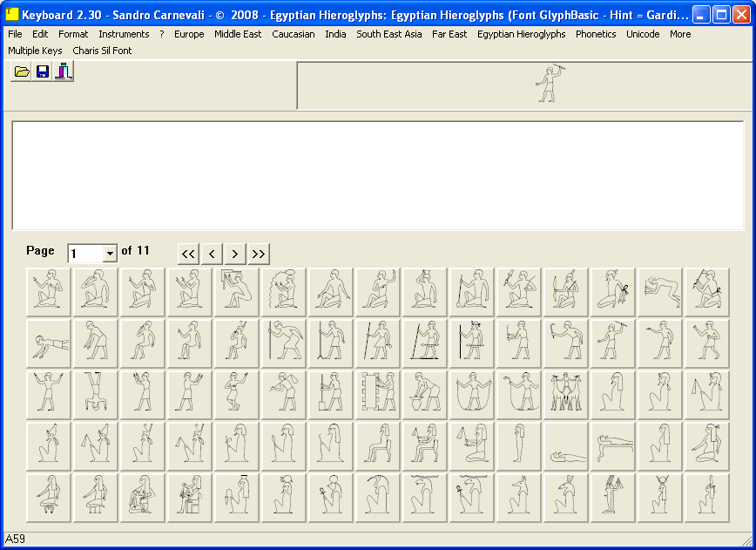The width and height of the screenshot is (756, 550).
Task: Insert the seated woman nursing a child glyph
Action: 143,498
